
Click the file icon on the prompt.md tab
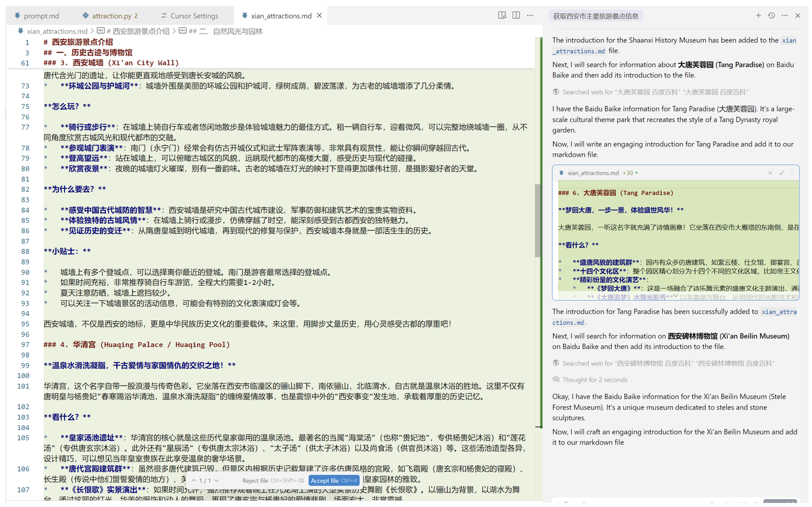[17, 16]
